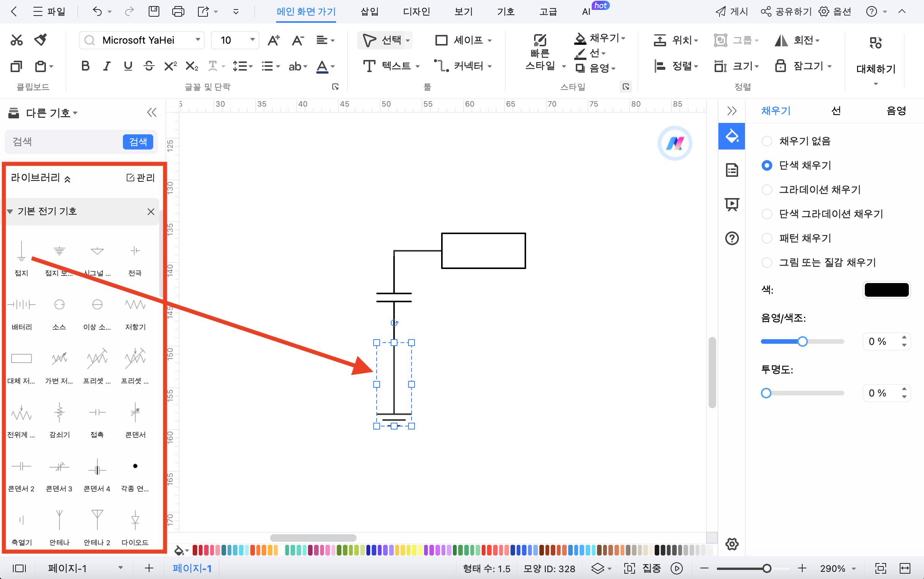Click the right panel help question icon
The image size is (924, 579).
[732, 238]
